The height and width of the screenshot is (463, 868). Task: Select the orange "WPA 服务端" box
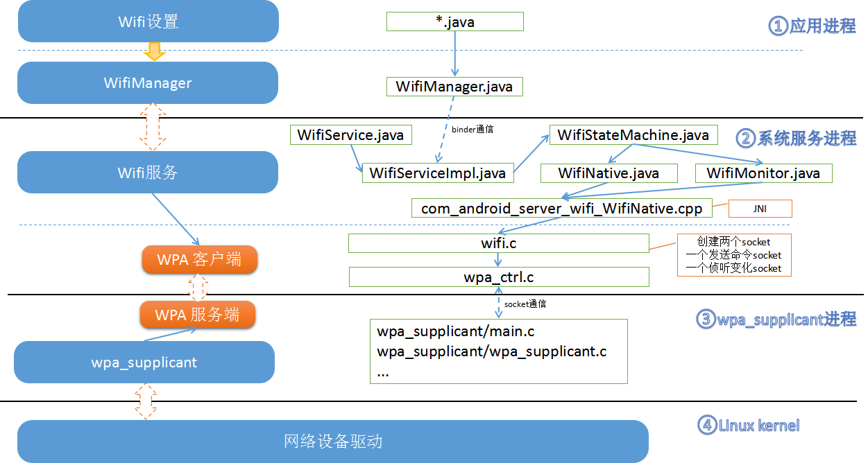[x=198, y=315]
